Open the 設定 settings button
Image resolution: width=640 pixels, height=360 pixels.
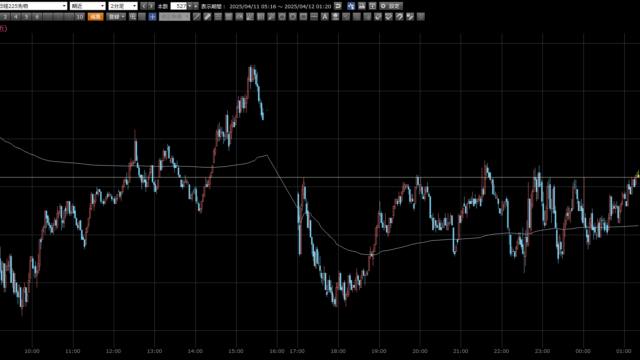tap(391, 6)
